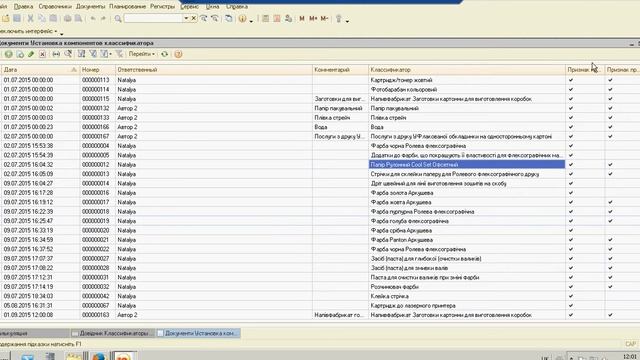Click the Print preview icon

point(78,18)
